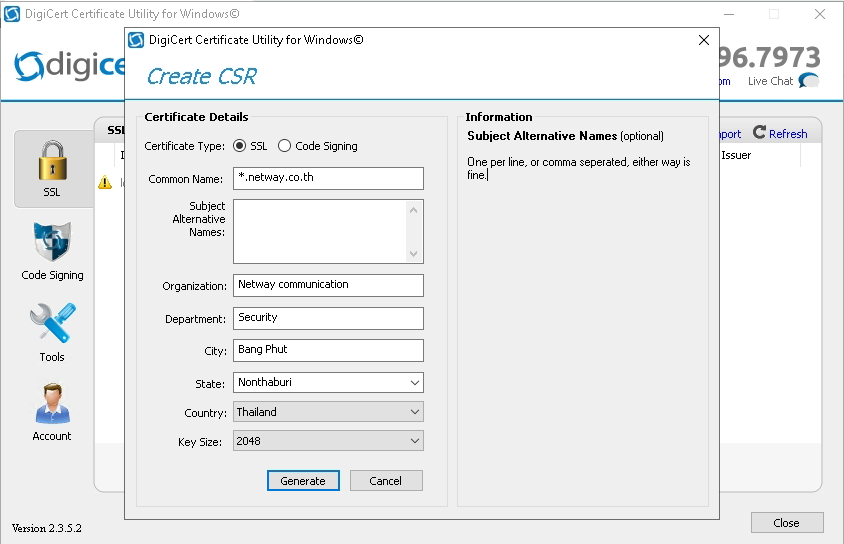Image resolution: width=844 pixels, height=544 pixels.
Task: Select the Code Signing radio button
Action: click(284, 146)
